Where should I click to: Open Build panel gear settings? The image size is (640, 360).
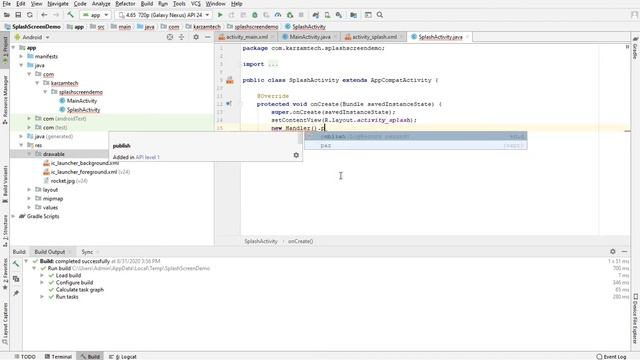point(613,251)
